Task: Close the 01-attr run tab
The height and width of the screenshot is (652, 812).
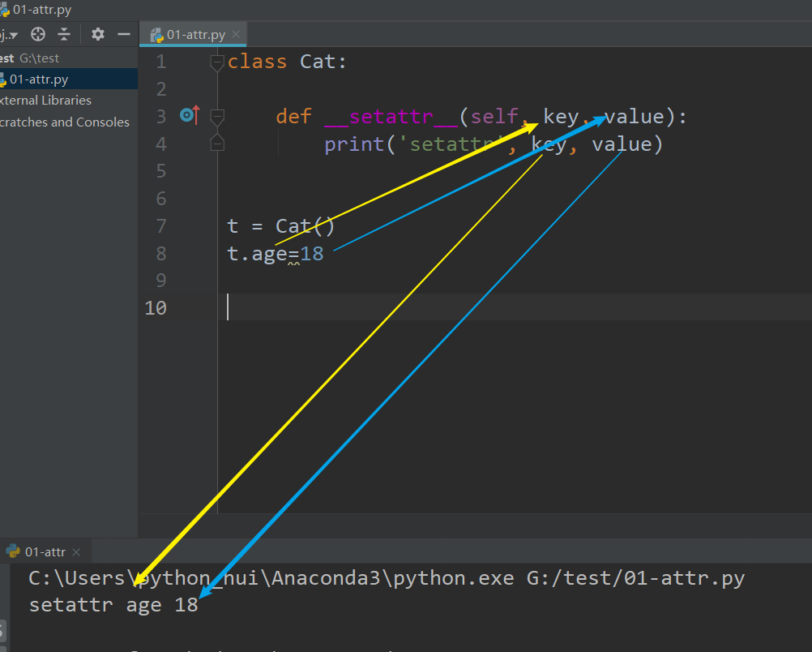Action: pos(76,552)
